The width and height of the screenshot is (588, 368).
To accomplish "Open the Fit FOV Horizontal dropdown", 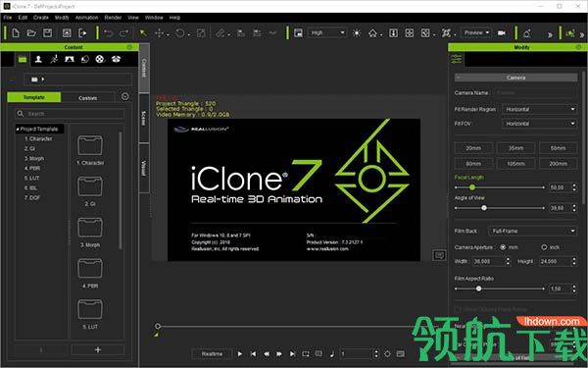I will tap(539, 124).
